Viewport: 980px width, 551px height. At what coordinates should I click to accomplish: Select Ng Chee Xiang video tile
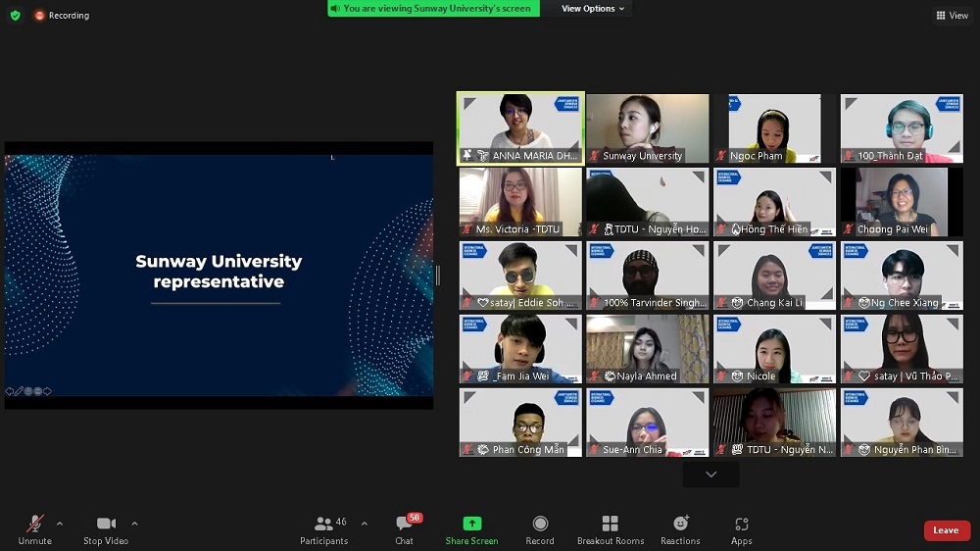click(902, 275)
